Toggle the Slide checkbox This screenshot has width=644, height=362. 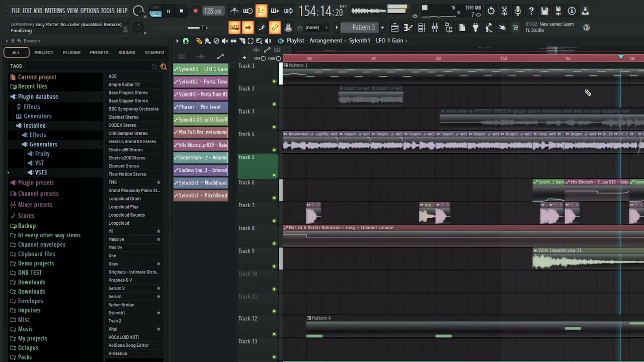coord(278,58)
